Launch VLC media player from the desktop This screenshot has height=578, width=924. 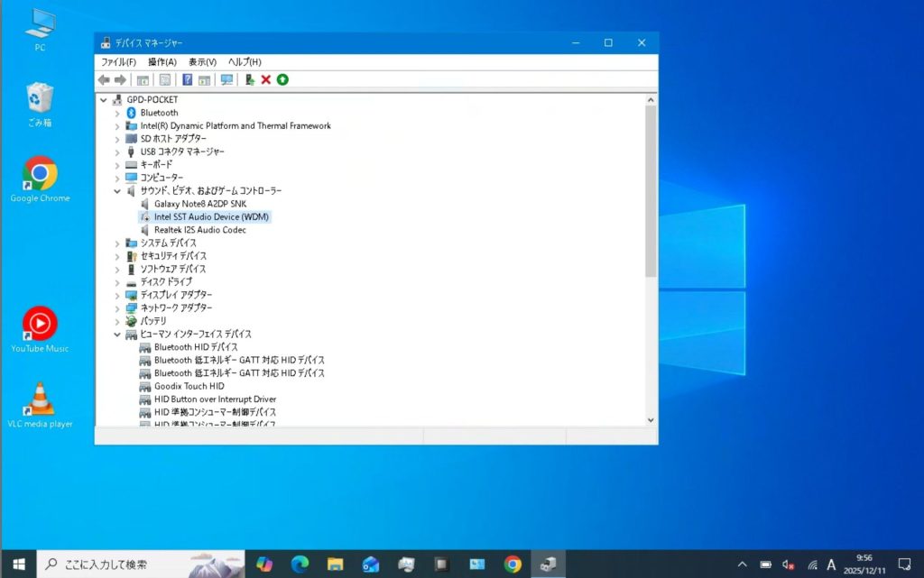tap(39, 397)
